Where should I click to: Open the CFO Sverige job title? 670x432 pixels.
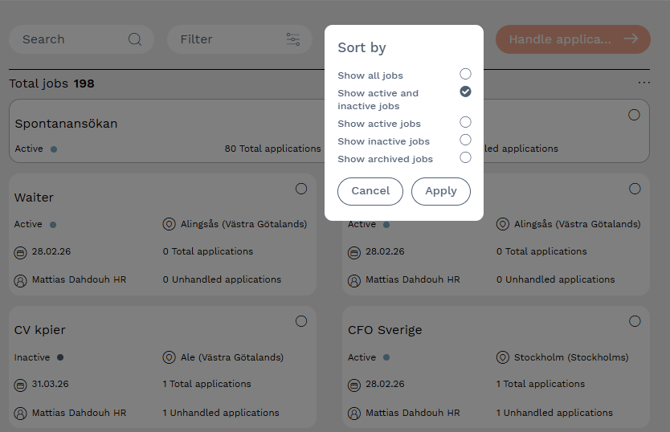(x=385, y=330)
